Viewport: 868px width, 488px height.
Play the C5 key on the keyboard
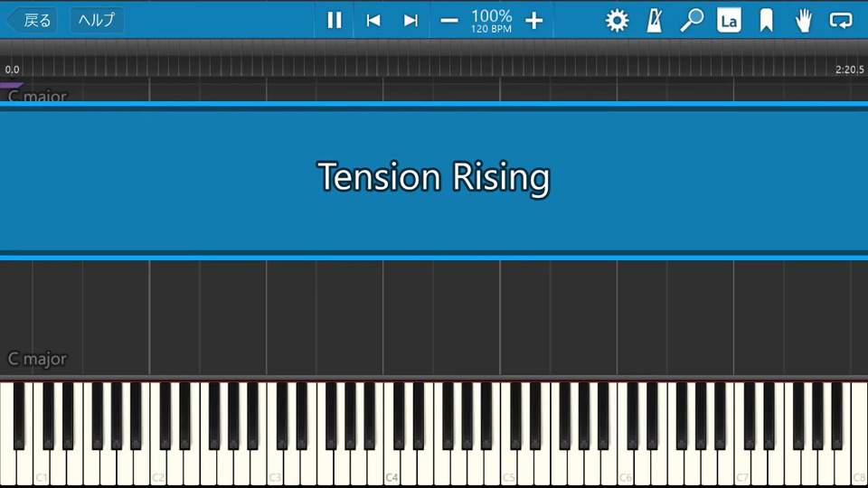[x=508, y=464]
